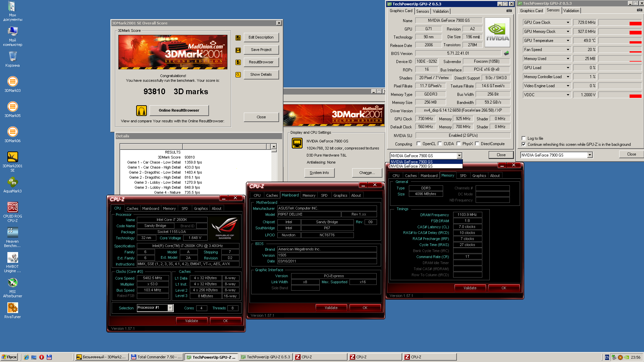Toggle CUDA checkbox in GPU-Z
The width and height of the screenshot is (644, 362).
(x=440, y=144)
